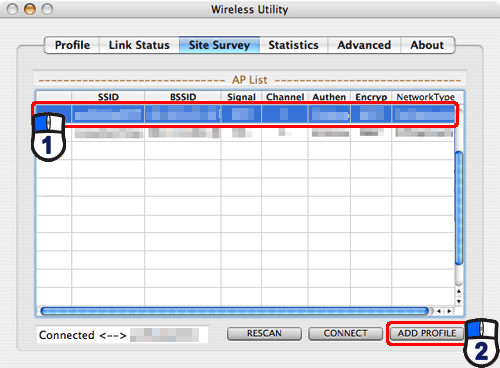
Task: Click the CONNECT button
Action: pos(345,333)
